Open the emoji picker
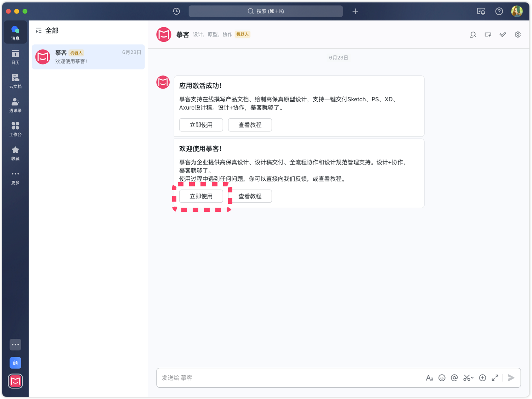This screenshot has width=532, height=399. [x=442, y=378]
